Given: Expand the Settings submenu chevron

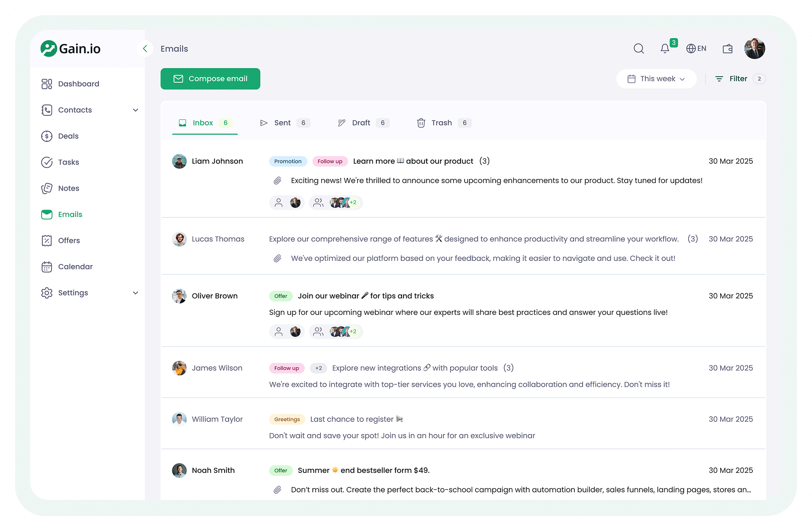Looking at the screenshot, I should click(135, 293).
